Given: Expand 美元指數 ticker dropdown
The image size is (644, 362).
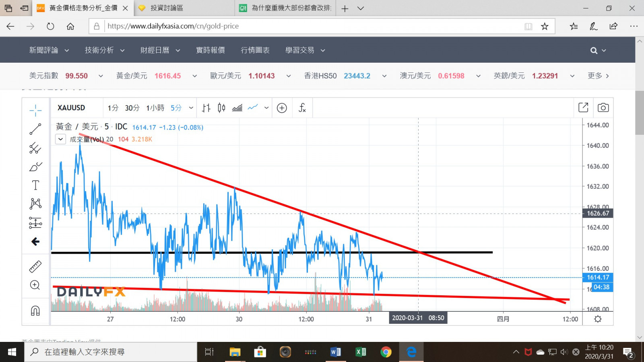Looking at the screenshot, I should 101,76.
